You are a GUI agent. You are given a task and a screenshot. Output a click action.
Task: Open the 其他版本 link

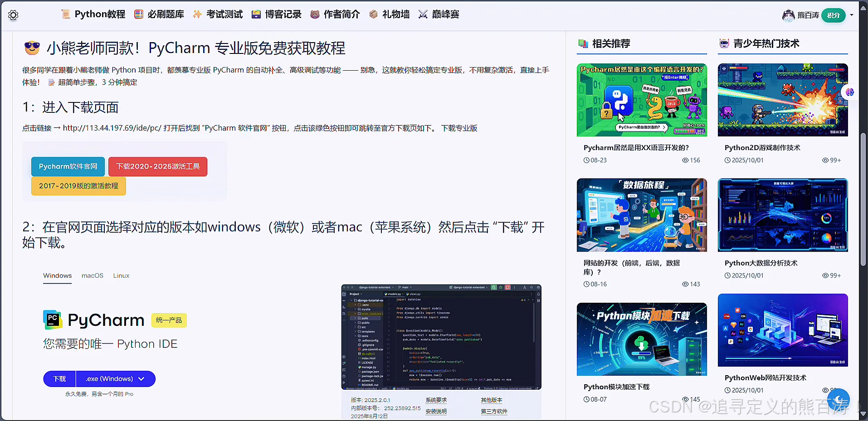492,400
